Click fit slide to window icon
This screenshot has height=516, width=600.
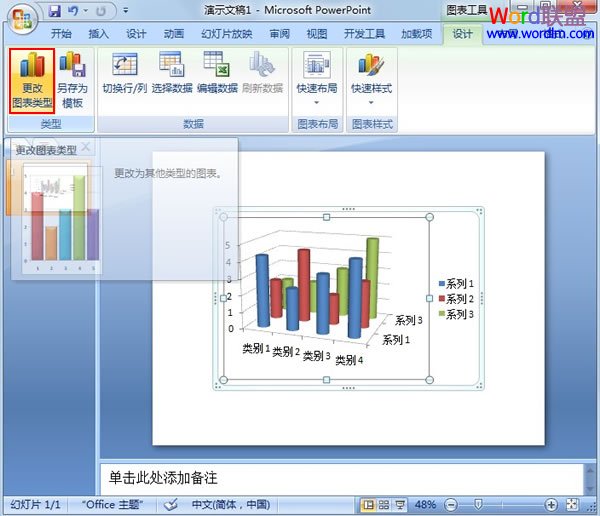[572, 505]
